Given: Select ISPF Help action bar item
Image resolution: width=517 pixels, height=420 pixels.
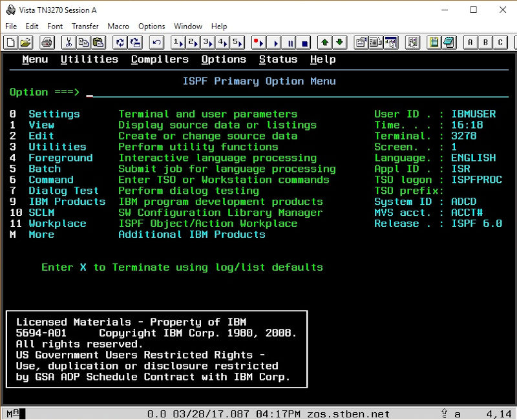Looking at the screenshot, I should pos(322,59).
